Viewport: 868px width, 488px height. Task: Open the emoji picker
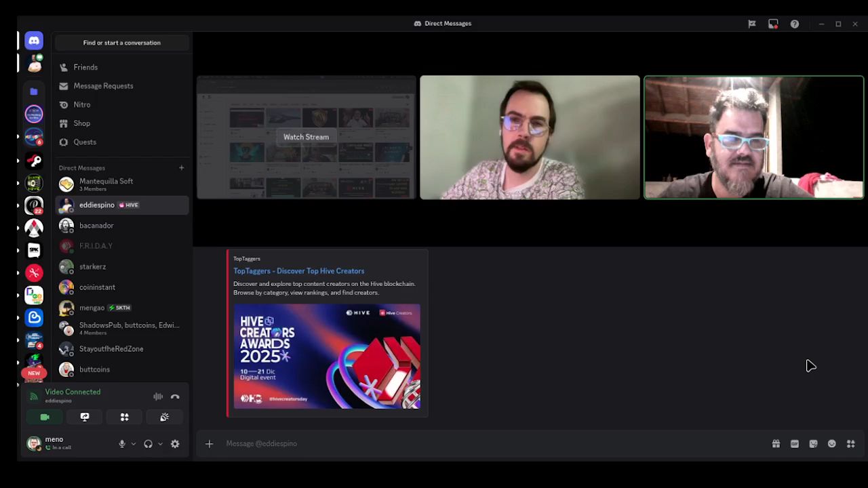[x=832, y=444]
